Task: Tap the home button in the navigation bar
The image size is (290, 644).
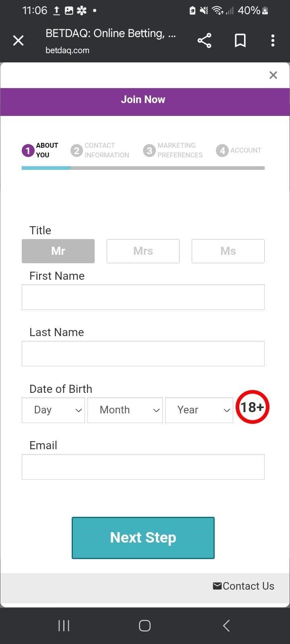Action: pos(145,625)
